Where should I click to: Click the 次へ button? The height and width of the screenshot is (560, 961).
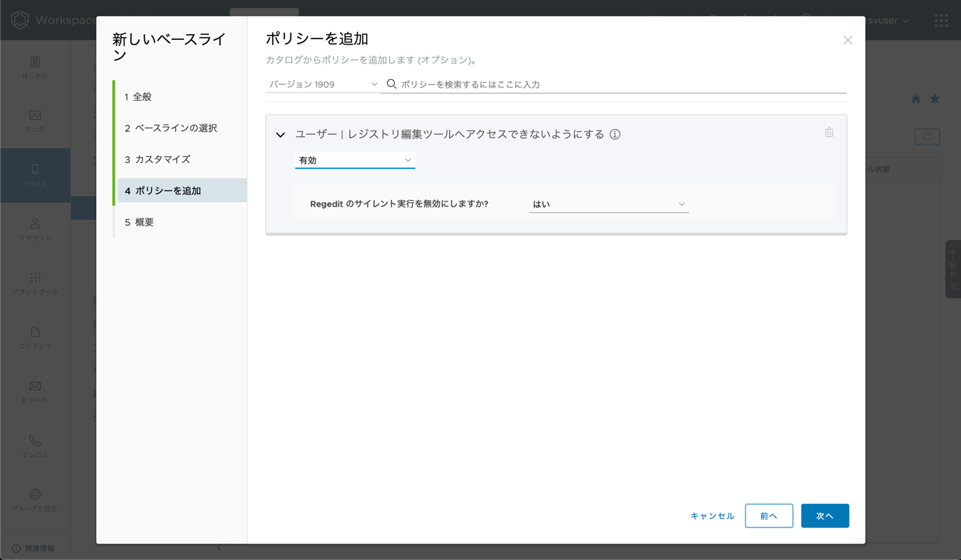[825, 516]
